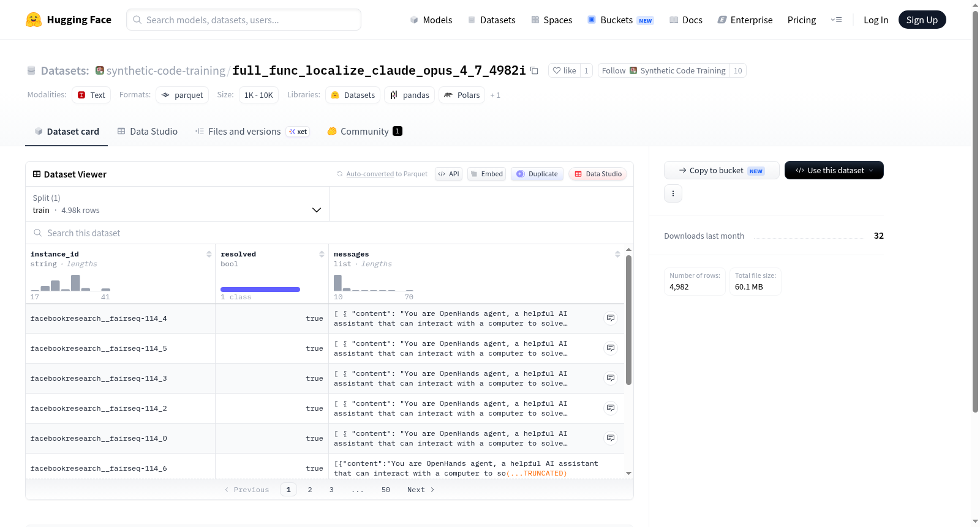Jump to page 50 of the dataset

[386, 490]
